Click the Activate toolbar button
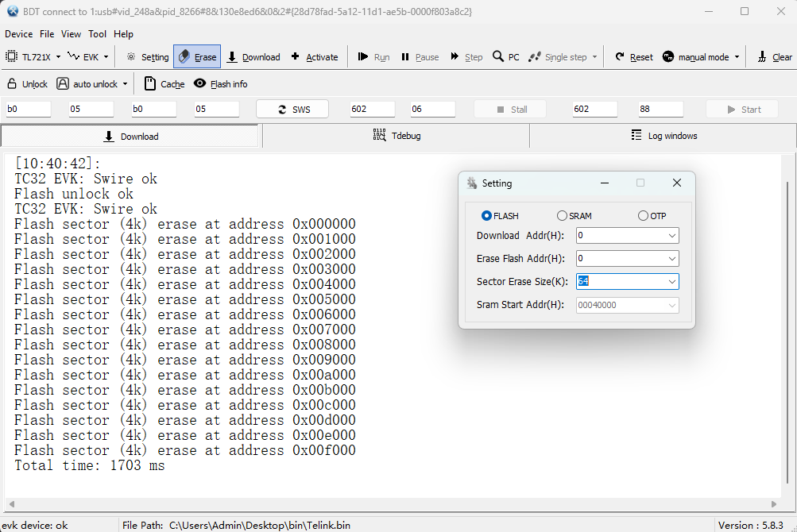The height and width of the screenshot is (532, 797). point(315,57)
